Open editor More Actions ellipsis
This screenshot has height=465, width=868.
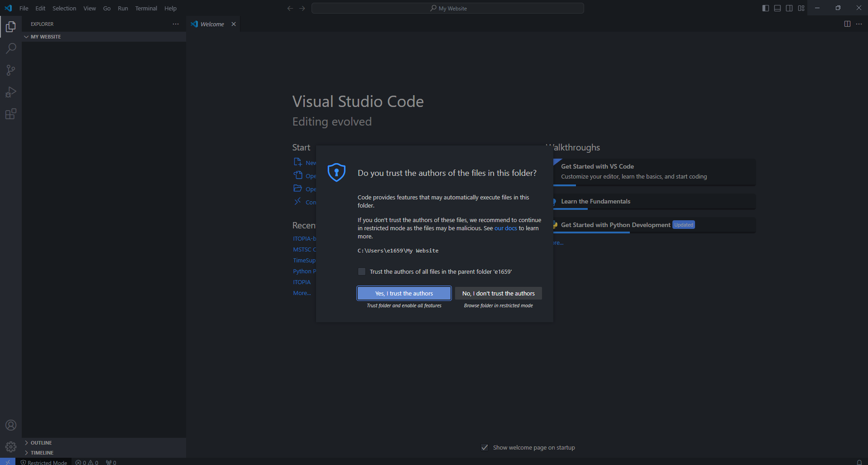click(859, 24)
